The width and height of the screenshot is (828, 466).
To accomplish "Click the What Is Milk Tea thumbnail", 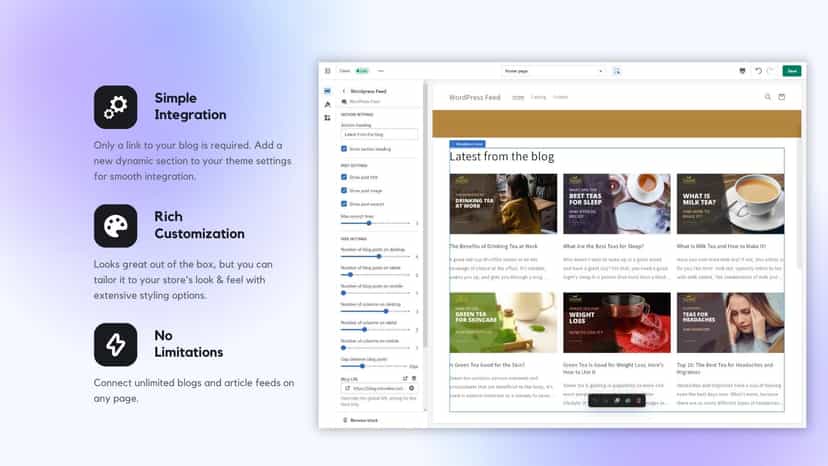I will coord(730,204).
